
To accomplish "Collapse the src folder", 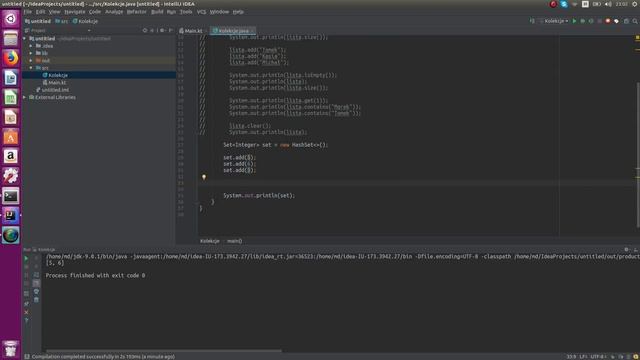I will click(x=31, y=68).
